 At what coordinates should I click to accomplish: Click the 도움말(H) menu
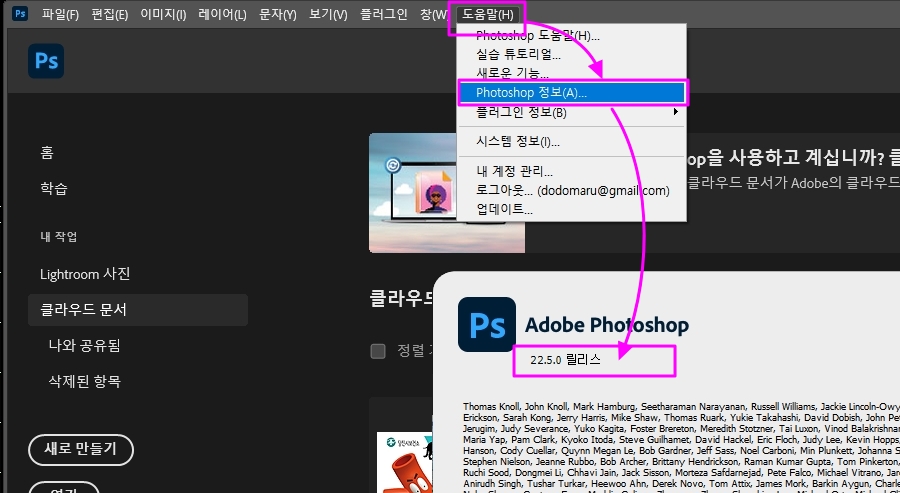tap(488, 14)
